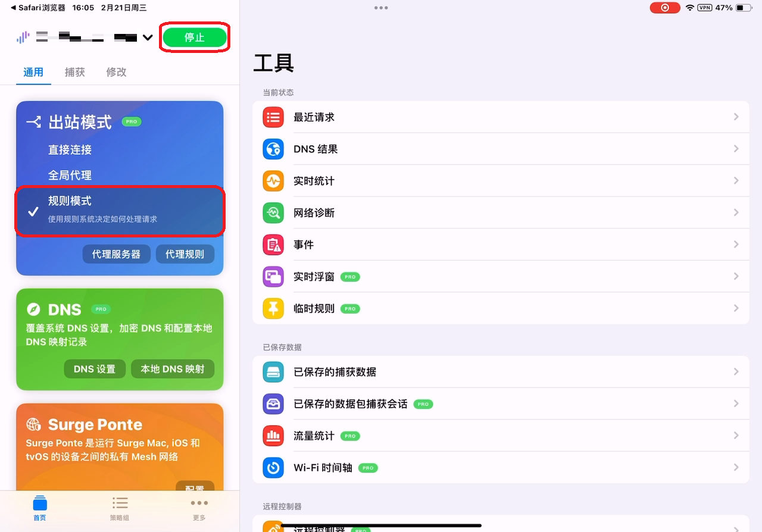The height and width of the screenshot is (532, 762).
Task: Open 实时统计 with the heartbeat icon
Action: tap(273, 181)
